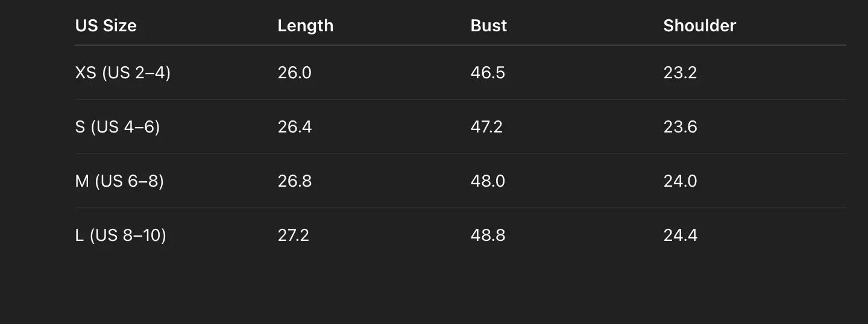Click the L length value 27.2
Screen dimensions: 868x324
click(x=293, y=235)
